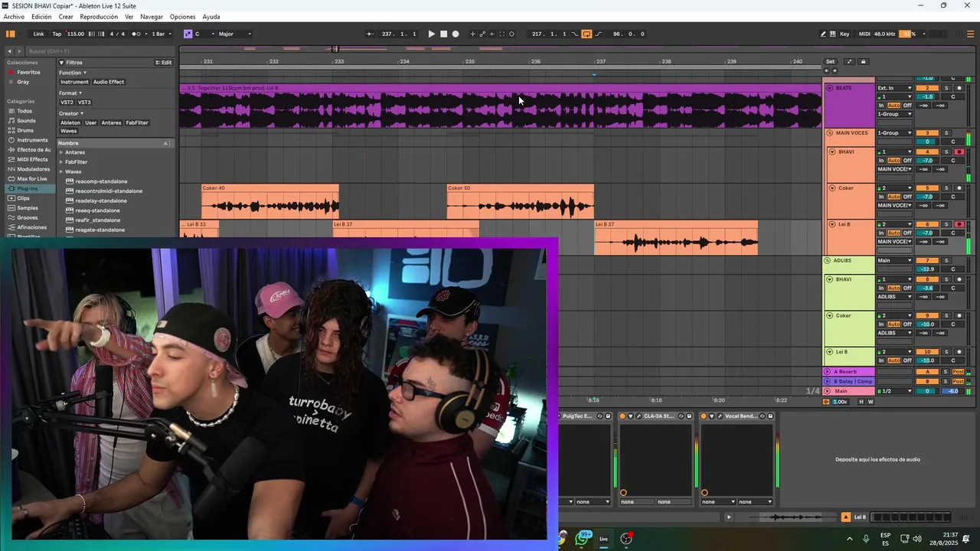Toggle the browser show/hide icon top-left

11,34
